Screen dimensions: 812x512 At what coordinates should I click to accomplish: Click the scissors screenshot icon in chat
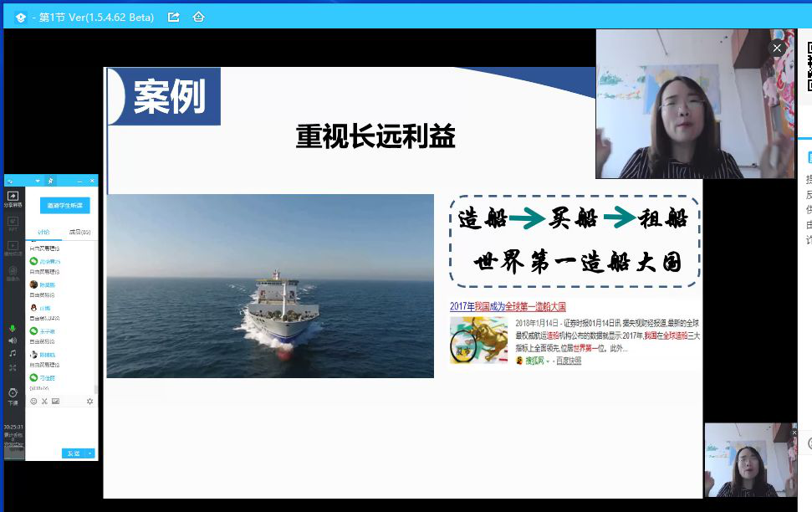[44, 402]
